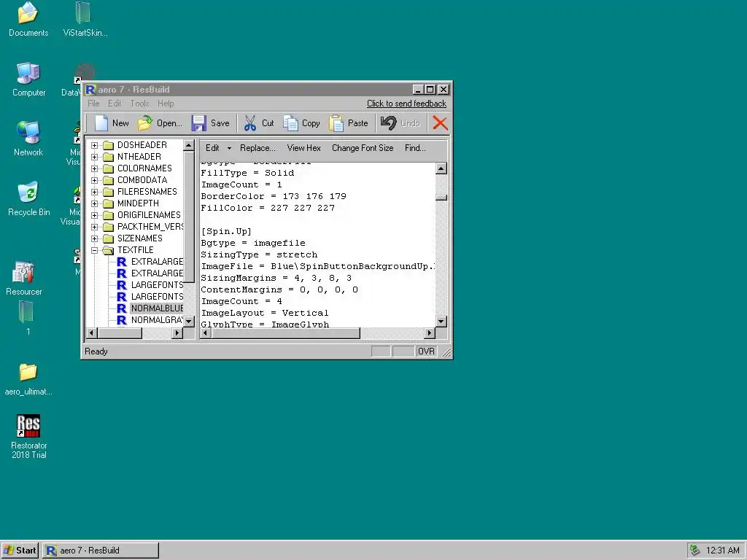The width and height of the screenshot is (747, 560).
Task: Open a file with the Open toolbar icon
Action: 145,122
